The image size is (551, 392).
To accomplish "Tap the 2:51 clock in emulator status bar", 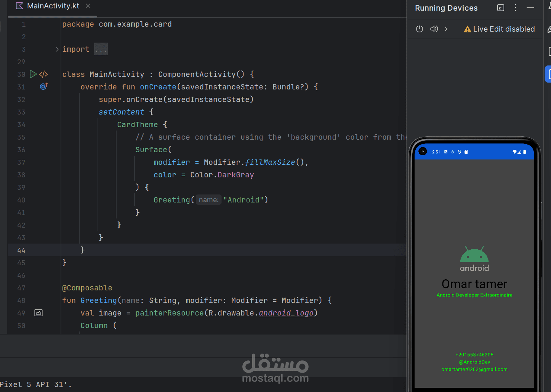I will [x=436, y=152].
